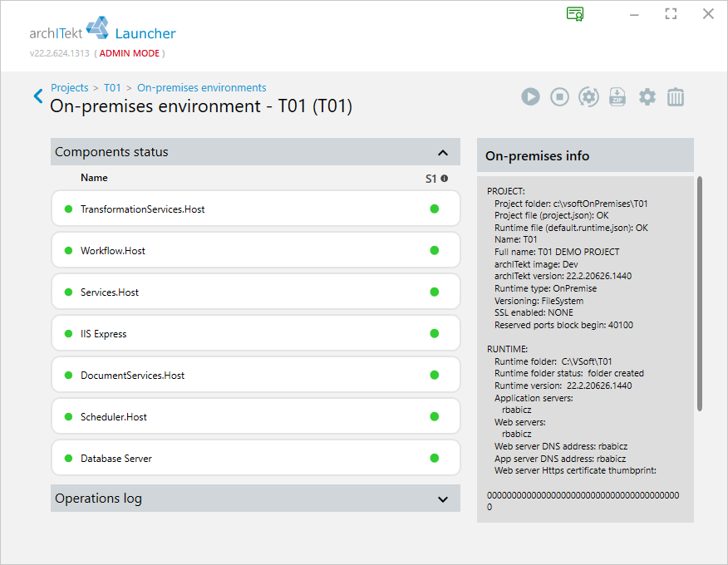Image resolution: width=728 pixels, height=565 pixels.
Task: Click the archITekt version info line
Action: click(x=563, y=276)
